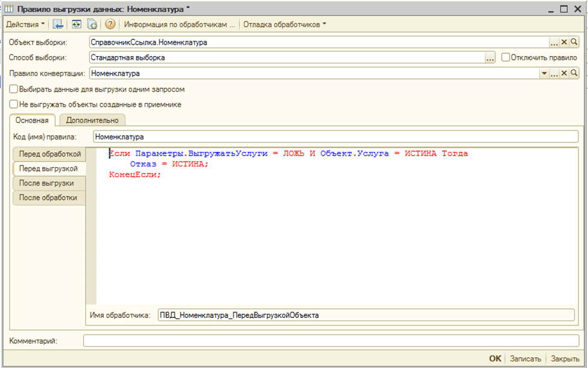Switch to the Дополнительно tab
Viewport: 588px width, 368px height.
click(x=92, y=120)
